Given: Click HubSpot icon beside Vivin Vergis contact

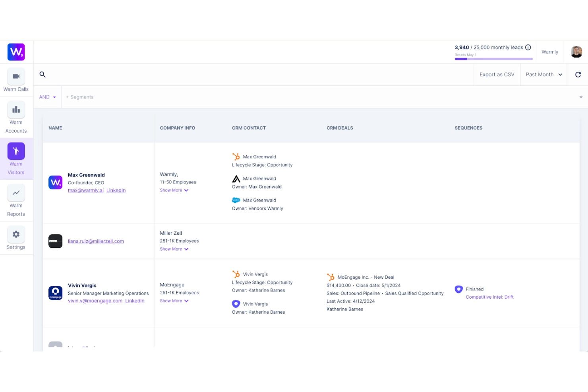Looking at the screenshot, I should [x=236, y=274].
